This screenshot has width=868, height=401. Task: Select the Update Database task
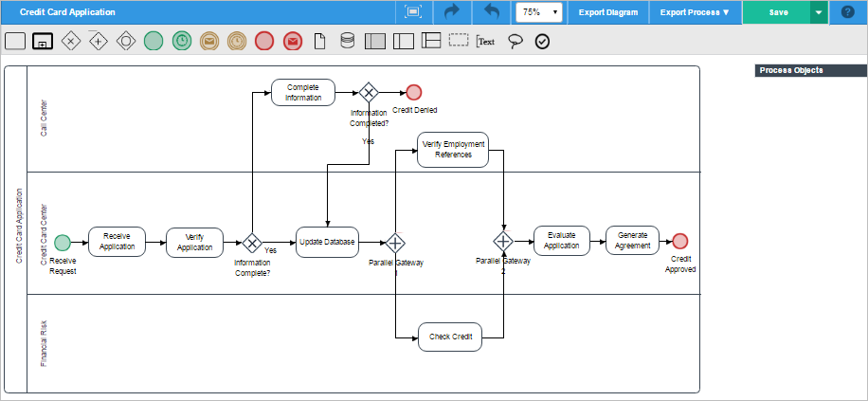[x=326, y=242]
